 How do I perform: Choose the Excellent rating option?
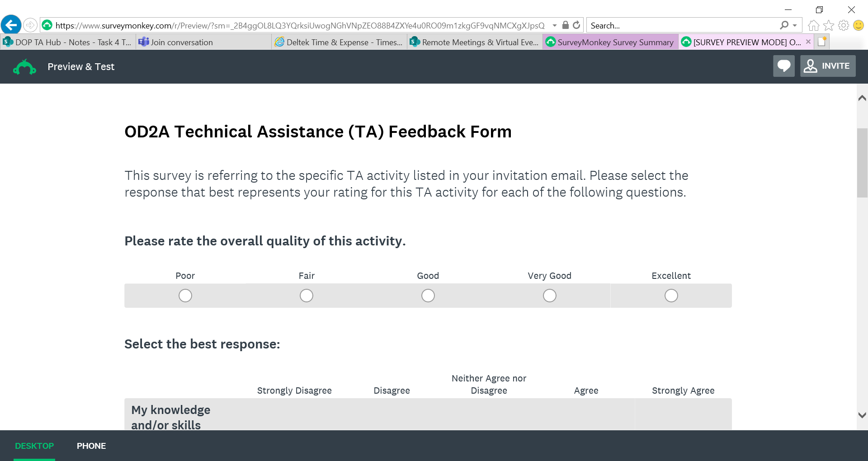(x=671, y=296)
